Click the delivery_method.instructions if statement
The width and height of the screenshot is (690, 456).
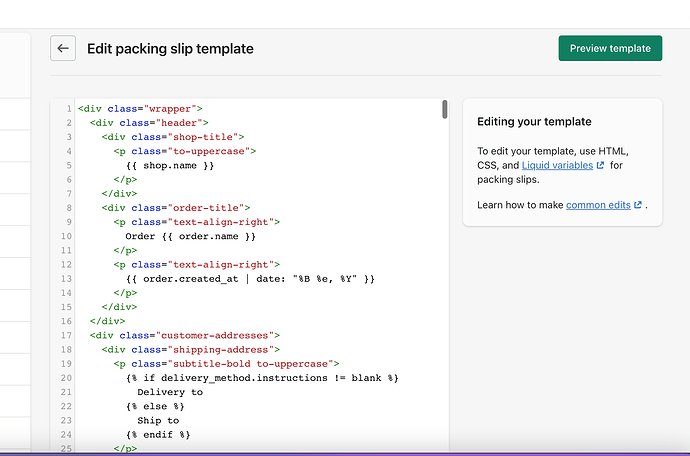pos(262,378)
